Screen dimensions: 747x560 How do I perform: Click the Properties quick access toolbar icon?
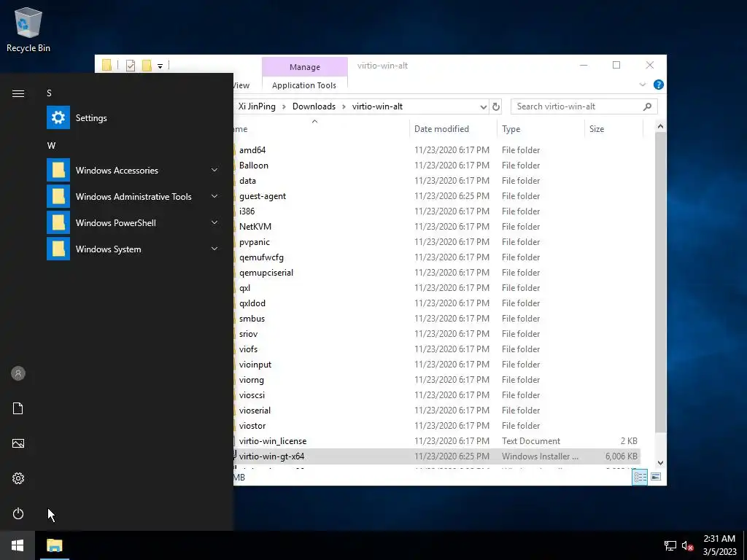point(131,66)
